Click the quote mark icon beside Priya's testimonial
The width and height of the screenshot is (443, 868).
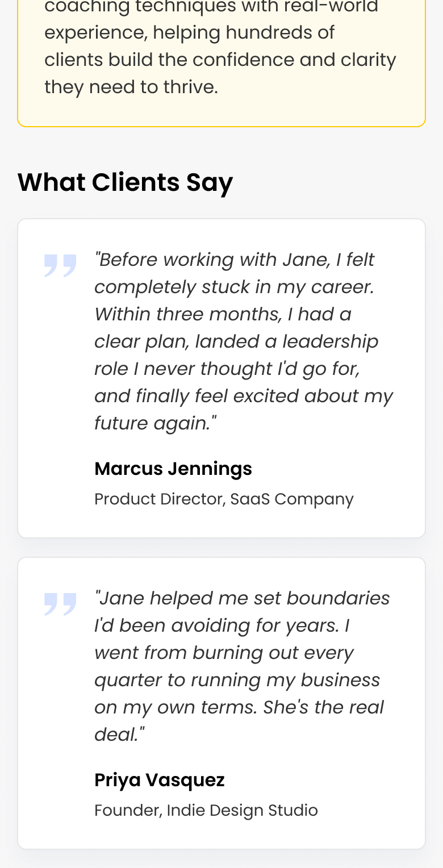pos(60,604)
